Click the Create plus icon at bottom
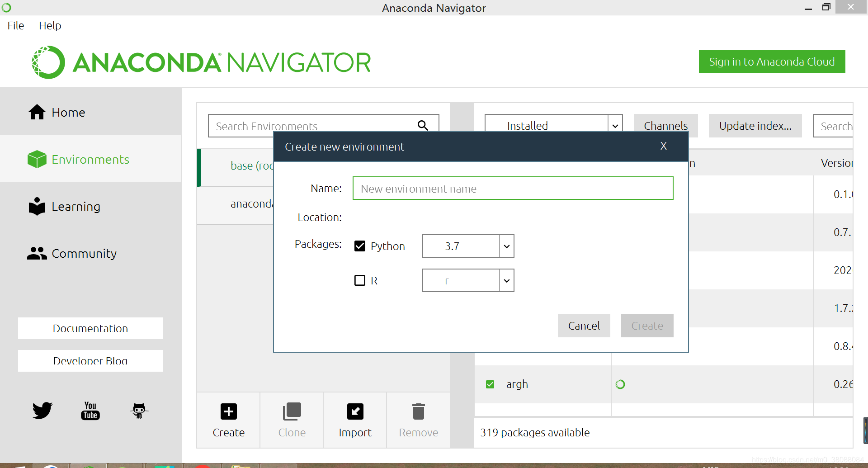The image size is (868, 468). tap(229, 411)
